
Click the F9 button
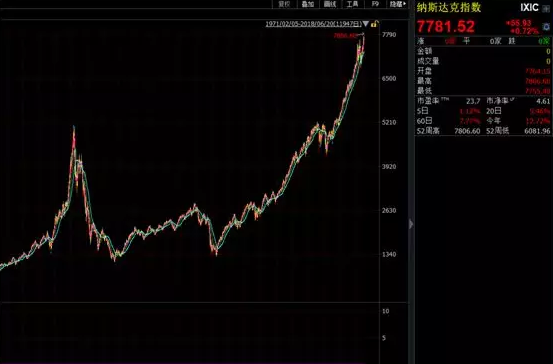(x=375, y=4)
